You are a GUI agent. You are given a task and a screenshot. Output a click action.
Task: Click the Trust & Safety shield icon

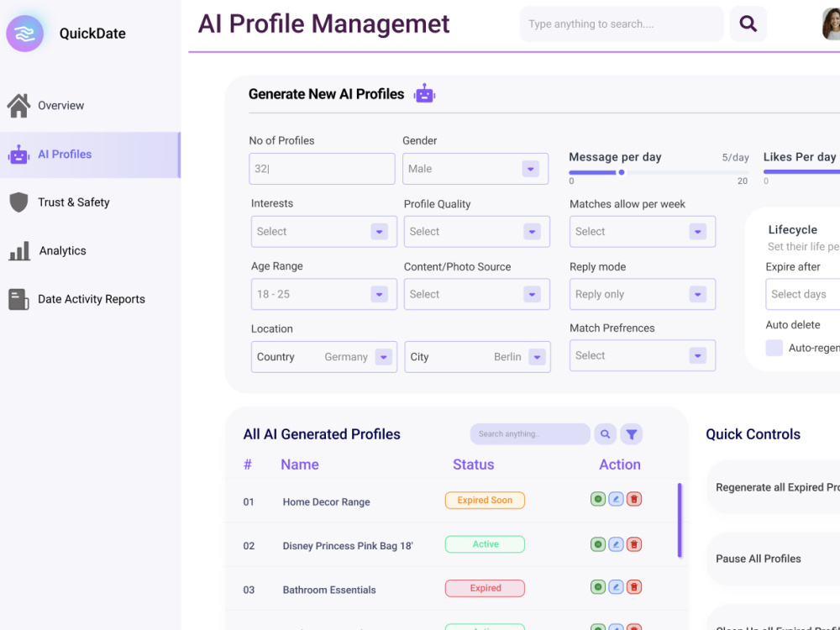[18, 202]
